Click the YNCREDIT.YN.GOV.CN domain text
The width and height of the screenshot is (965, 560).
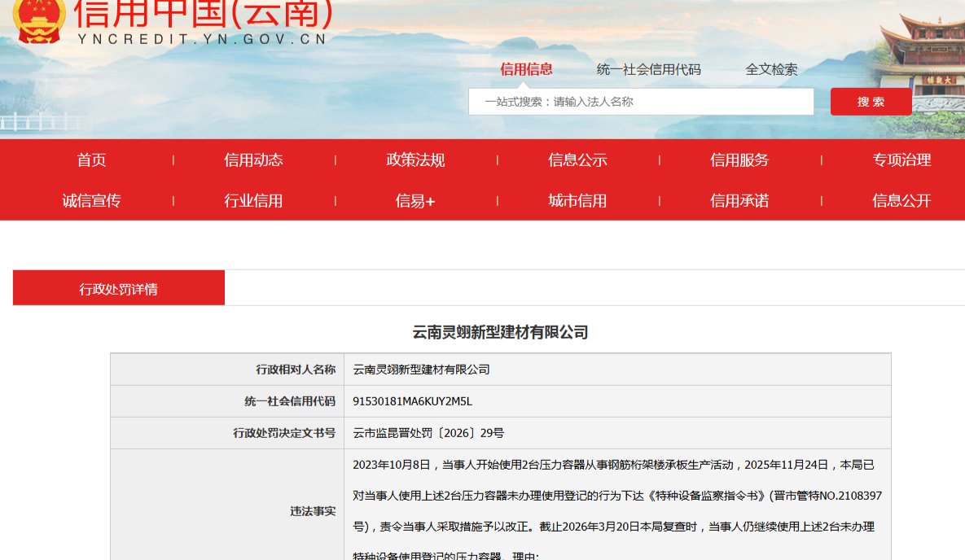tap(203, 39)
